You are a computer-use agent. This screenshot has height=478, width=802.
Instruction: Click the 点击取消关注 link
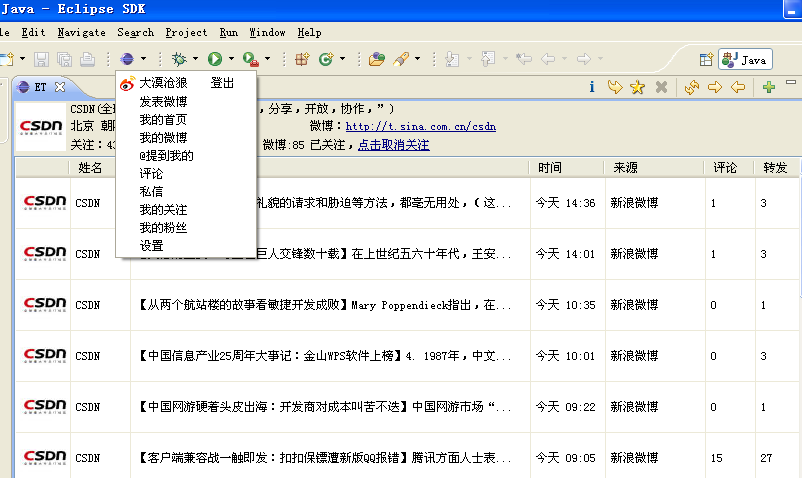[393, 145]
